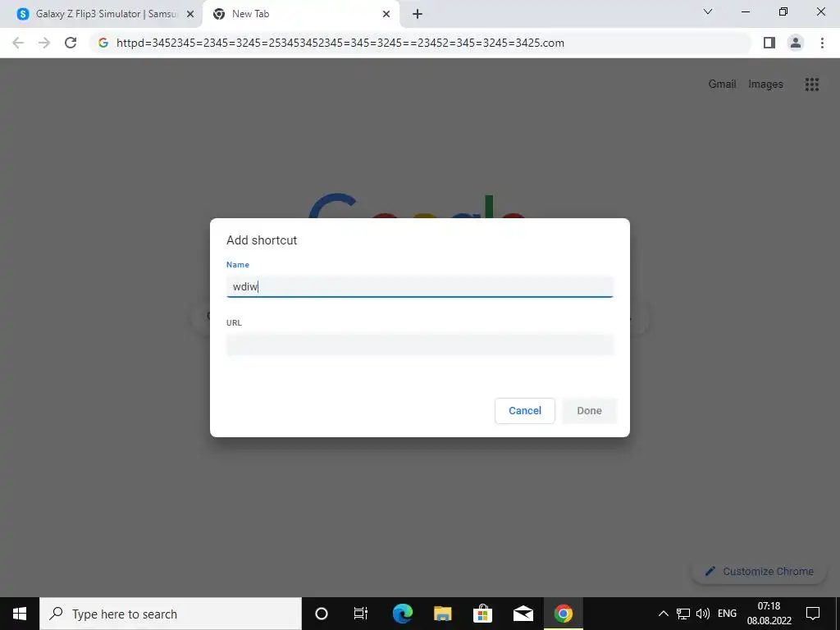Click Chrome icon on taskbar
The image size is (840, 630).
click(563, 614)
